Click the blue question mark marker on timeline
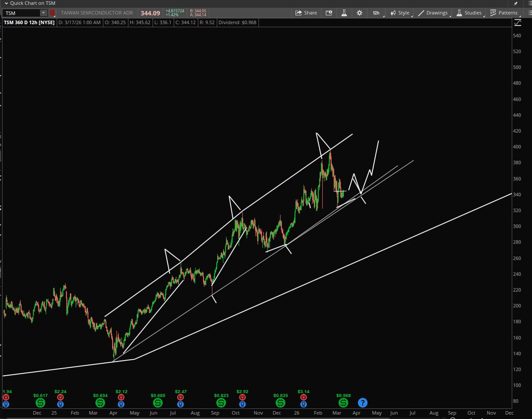 tap(362, 403)
